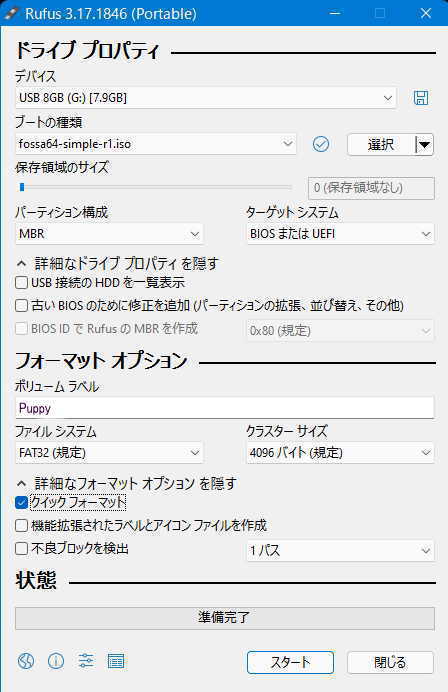Open the デバイス USB 8GB dropdown
The image size is (448, 692).
pos(206,98)
